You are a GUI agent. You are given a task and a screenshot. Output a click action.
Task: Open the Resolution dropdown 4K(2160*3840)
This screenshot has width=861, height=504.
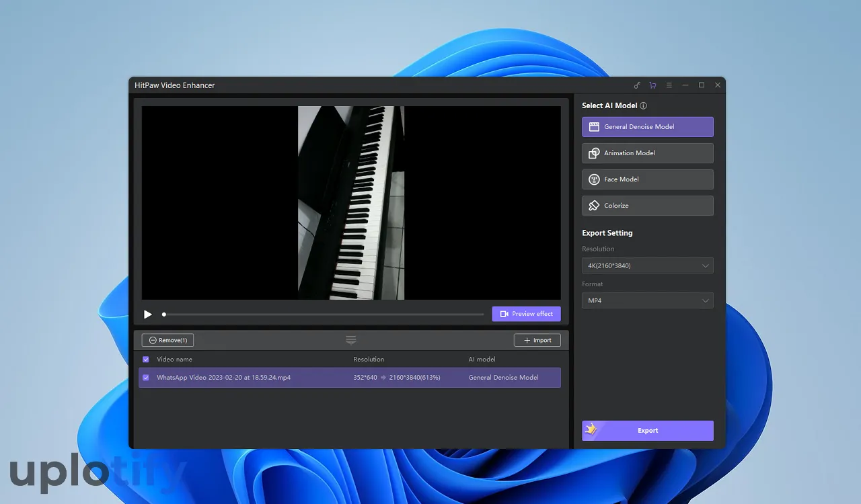point(647,265)
